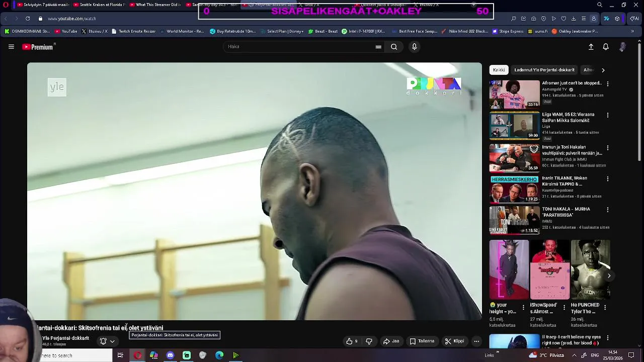Screen dimensions: 644x362
Task: Open Afroman video thumbnail
Action: click(x=514, y=94)
